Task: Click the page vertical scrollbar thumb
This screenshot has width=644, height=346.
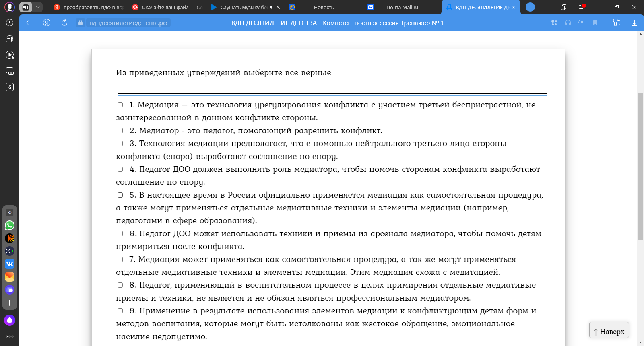Action: (x=640, y=167)
